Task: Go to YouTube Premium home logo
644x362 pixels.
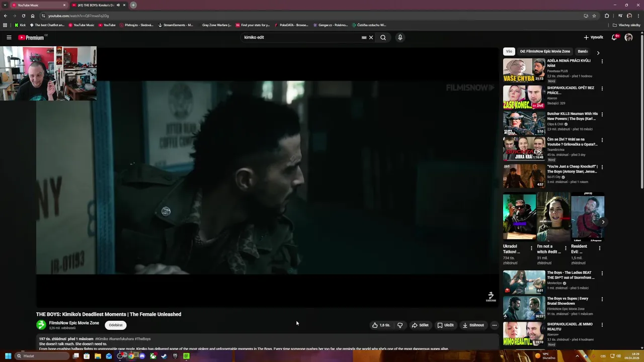Action: (x=32, y=37)
